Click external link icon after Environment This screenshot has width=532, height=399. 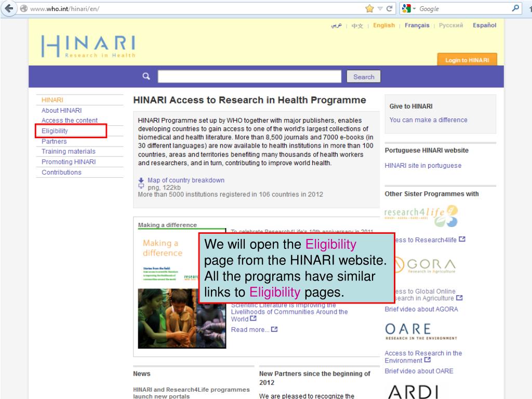coord(428,360)
